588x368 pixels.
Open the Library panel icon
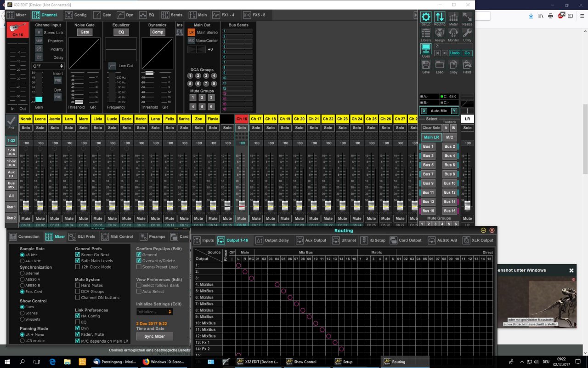[426, 34]
